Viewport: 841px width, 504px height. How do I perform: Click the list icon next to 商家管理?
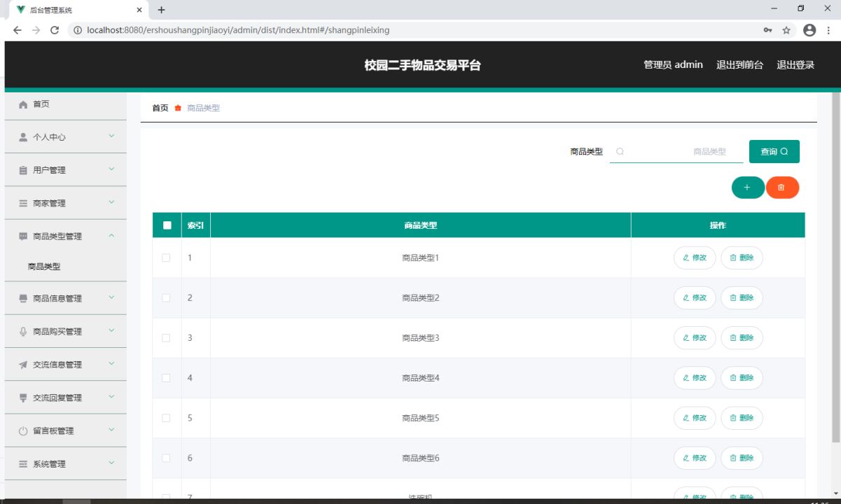[x=23, y=203]
